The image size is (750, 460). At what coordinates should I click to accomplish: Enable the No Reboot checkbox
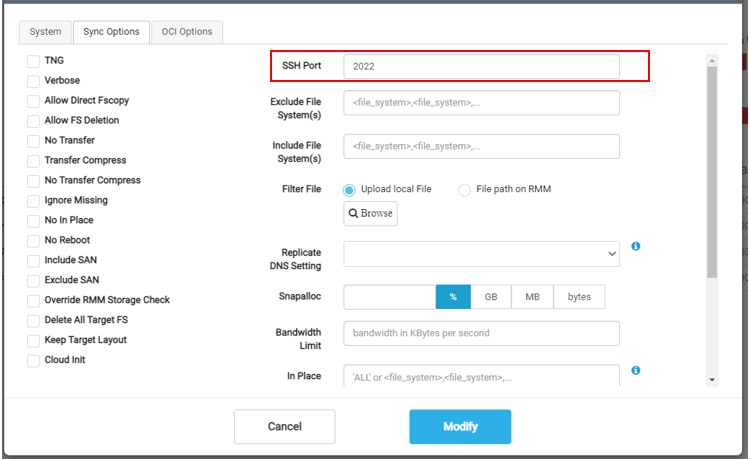pyautogui.click(x=33, y=241)
